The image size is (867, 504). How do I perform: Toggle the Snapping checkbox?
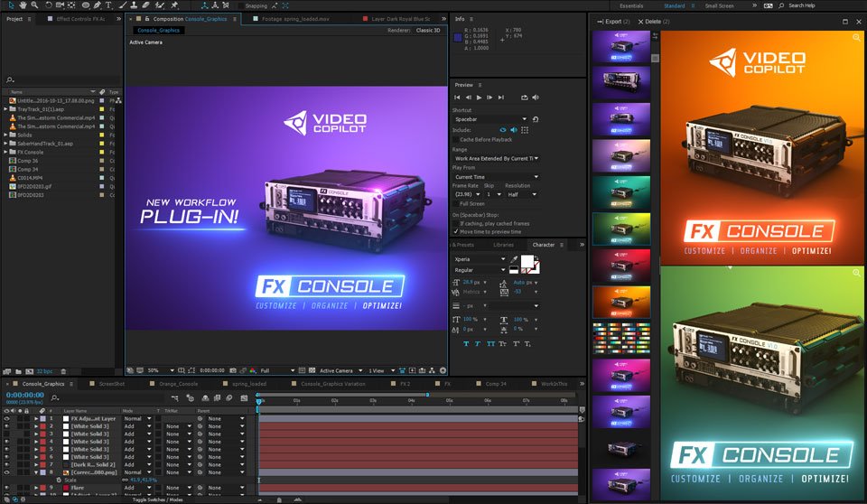tap(241, 5)
